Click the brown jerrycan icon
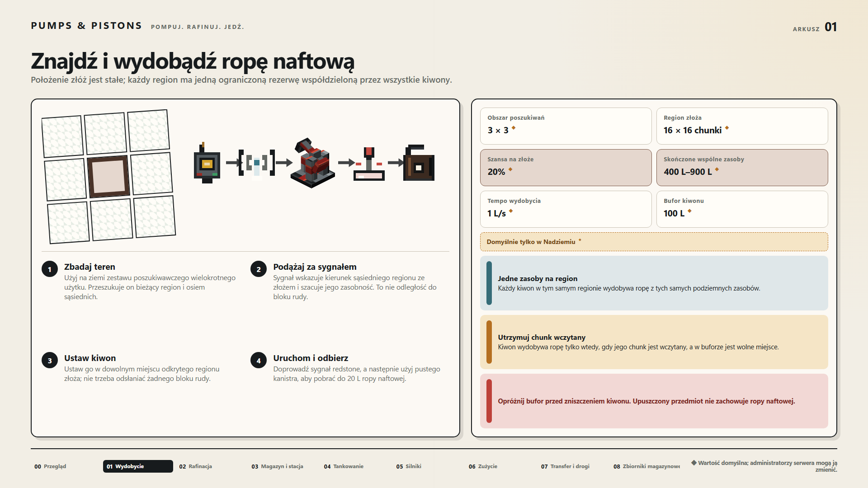The image size is (868, 488). [419, 163]
